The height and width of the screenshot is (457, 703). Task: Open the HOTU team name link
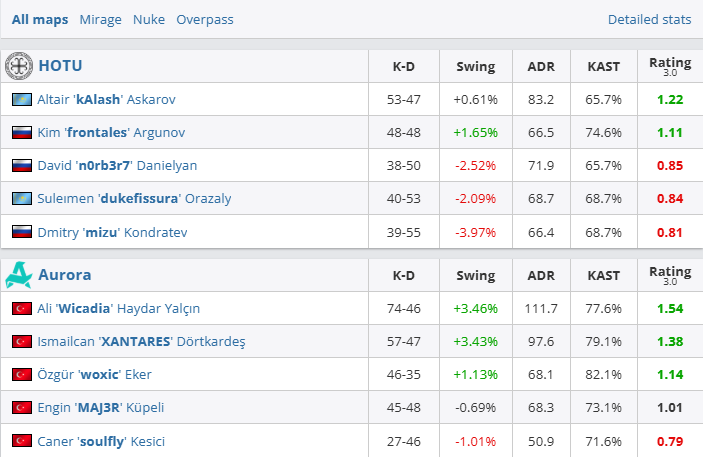pos(60,66)
